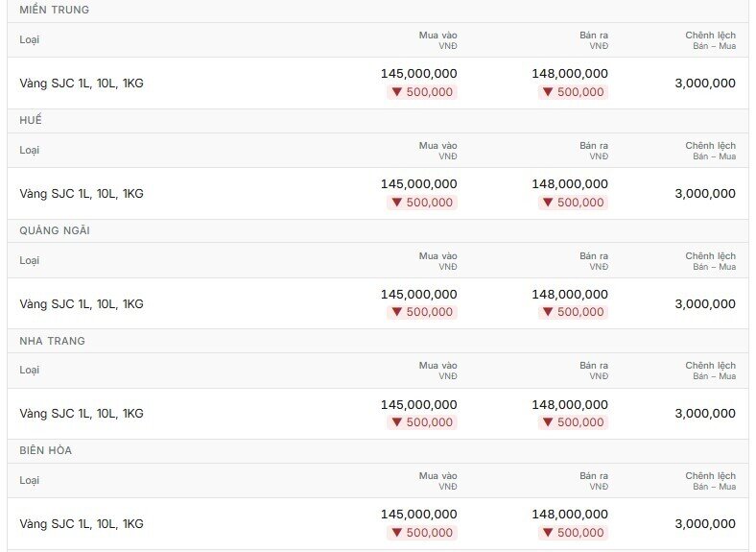Click the Chênh lệch column header under NHA TRANG
Screen dimensions: 756x552
[x=711, y=371]
